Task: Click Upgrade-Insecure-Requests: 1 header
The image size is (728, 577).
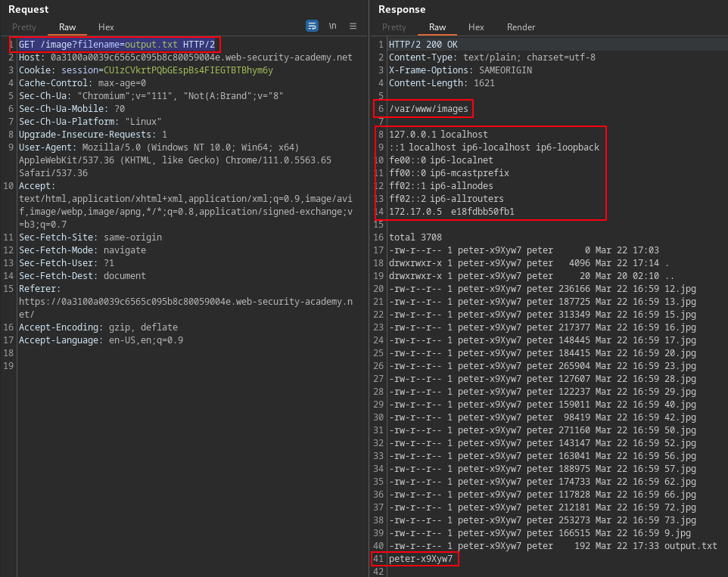Action: click(93, 135)
